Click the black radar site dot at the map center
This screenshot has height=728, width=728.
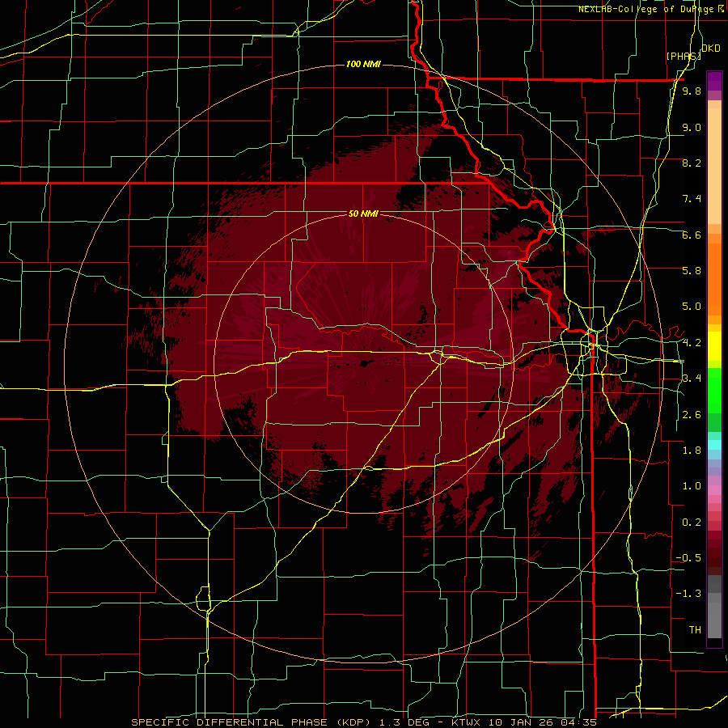(364, 363)
